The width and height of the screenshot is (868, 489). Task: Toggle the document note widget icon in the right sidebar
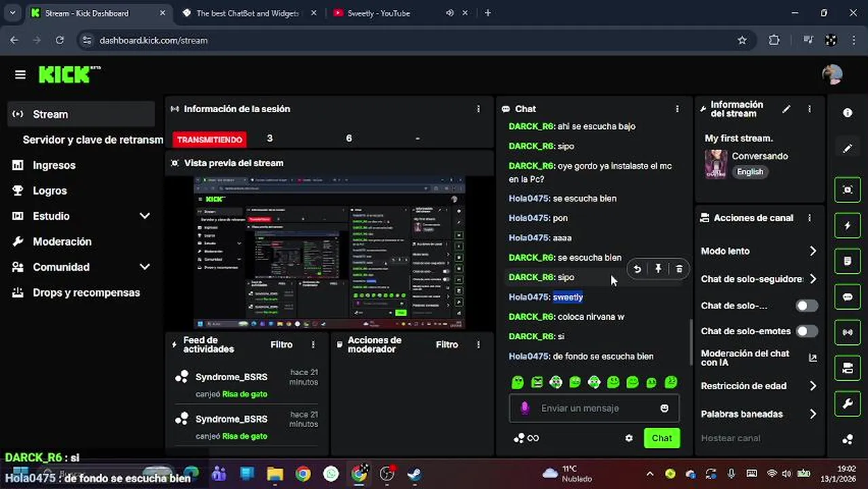(848, 261)
